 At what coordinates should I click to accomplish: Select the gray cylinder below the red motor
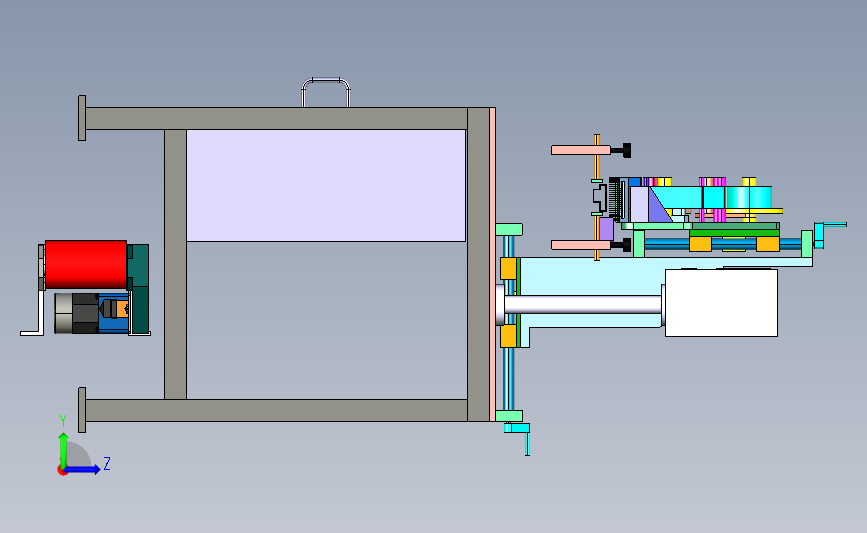tap(64, 313)
